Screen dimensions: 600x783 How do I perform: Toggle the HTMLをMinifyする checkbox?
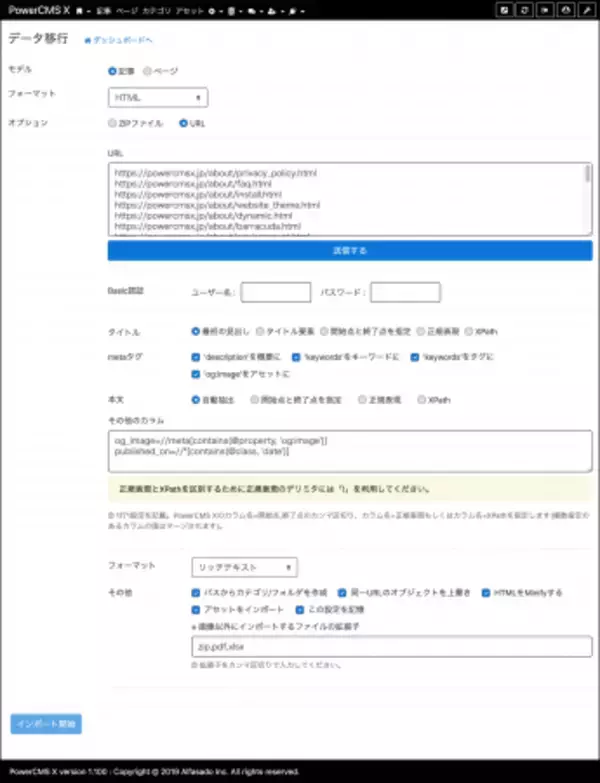(486, 592)
